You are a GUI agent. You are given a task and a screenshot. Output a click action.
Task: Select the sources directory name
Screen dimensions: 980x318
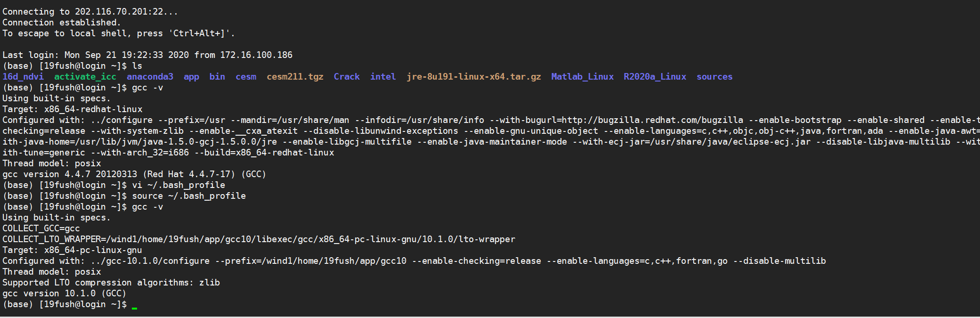point(714,77)
